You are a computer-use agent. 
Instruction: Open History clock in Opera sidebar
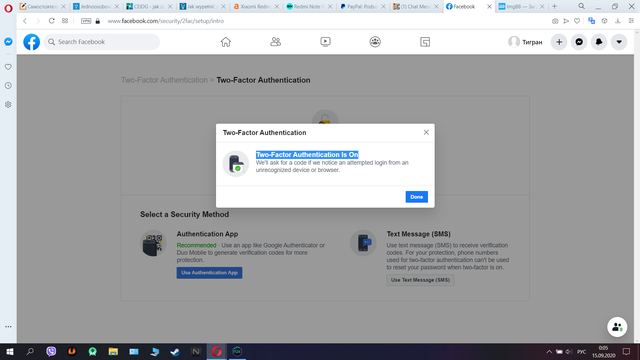(8, 86)
